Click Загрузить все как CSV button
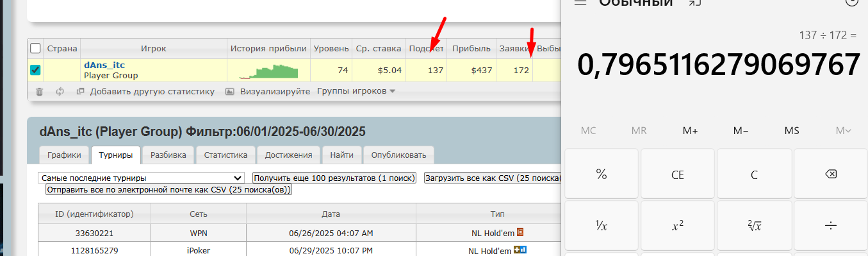Image resolution: width=868 pixels, height=256 pixels. (x=493, y=178)
